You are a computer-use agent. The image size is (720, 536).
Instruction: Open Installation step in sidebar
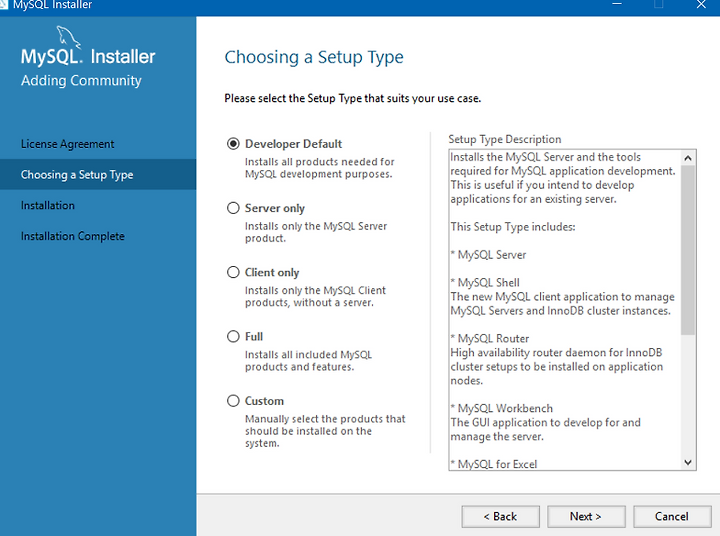click(48, 205)
